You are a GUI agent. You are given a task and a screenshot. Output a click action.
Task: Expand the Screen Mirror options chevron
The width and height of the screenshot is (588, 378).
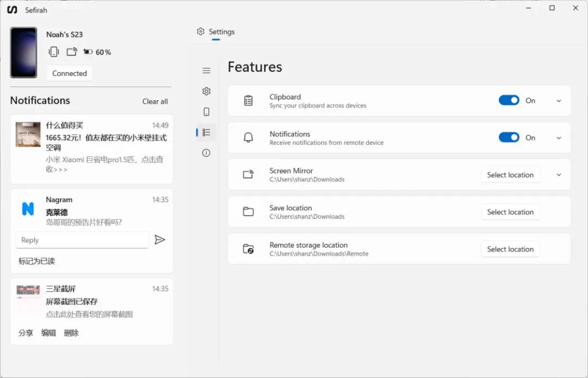point(559,175)
